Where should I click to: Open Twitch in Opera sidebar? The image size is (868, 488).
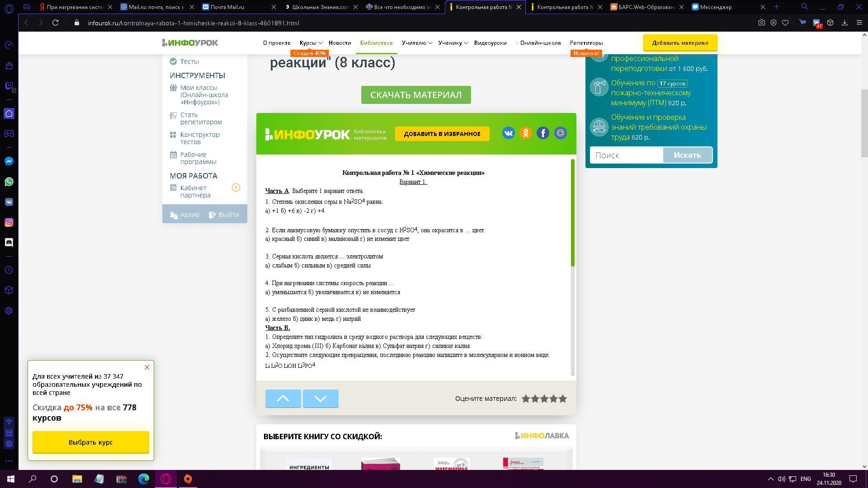pos(9,86)
